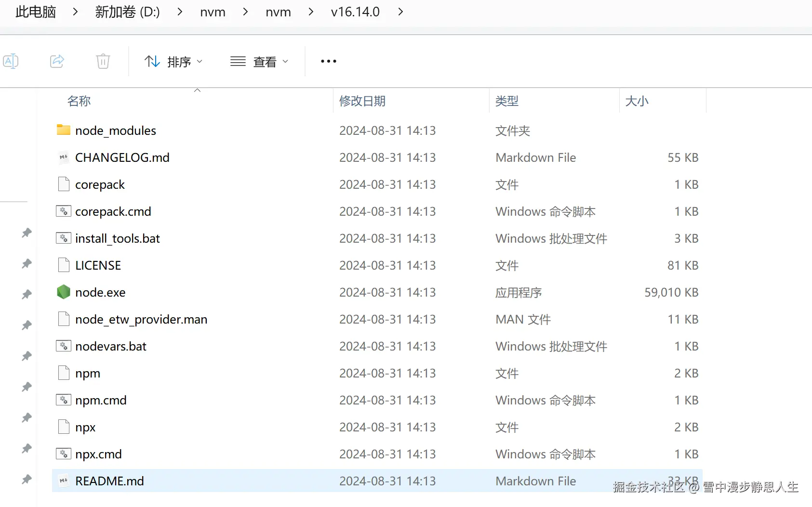Select the npx.cmd file name
Viewport: 812px width, 507px height.
(x=98, y=454)
